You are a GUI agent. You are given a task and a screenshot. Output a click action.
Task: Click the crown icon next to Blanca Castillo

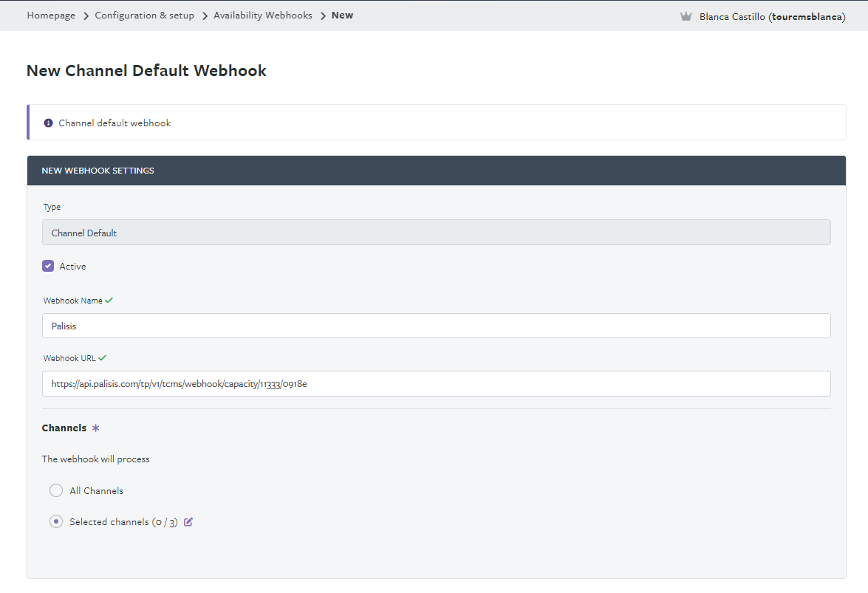686,16
